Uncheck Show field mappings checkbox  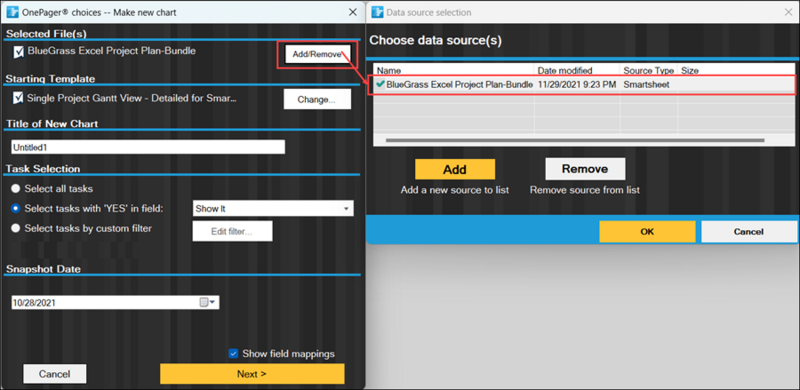[x=233, y=353]
